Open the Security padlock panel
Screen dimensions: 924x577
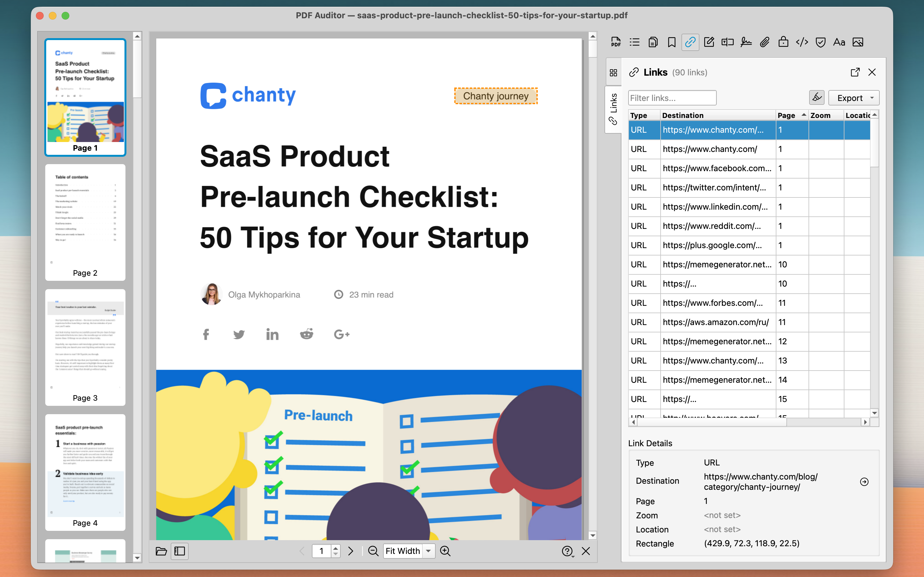(783, 42)
